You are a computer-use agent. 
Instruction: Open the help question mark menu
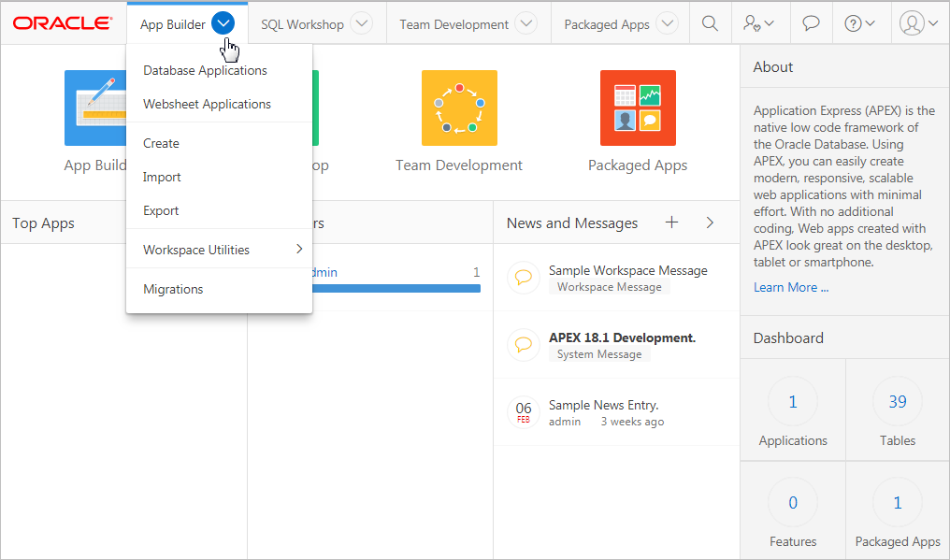coord(859,24)
